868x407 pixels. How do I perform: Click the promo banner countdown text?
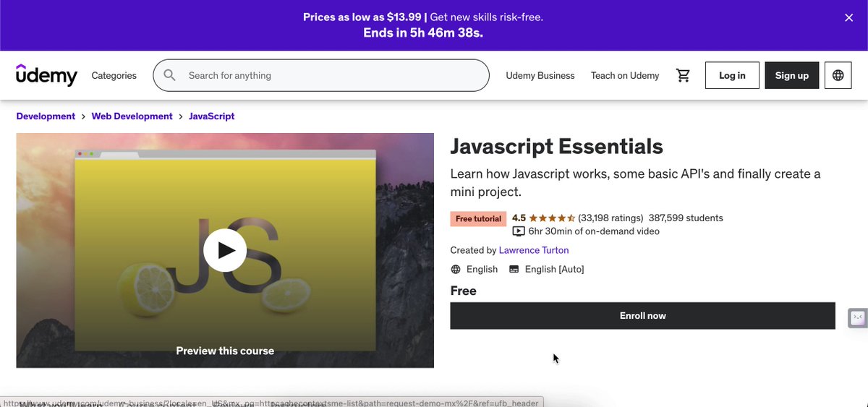click(423, 33)
